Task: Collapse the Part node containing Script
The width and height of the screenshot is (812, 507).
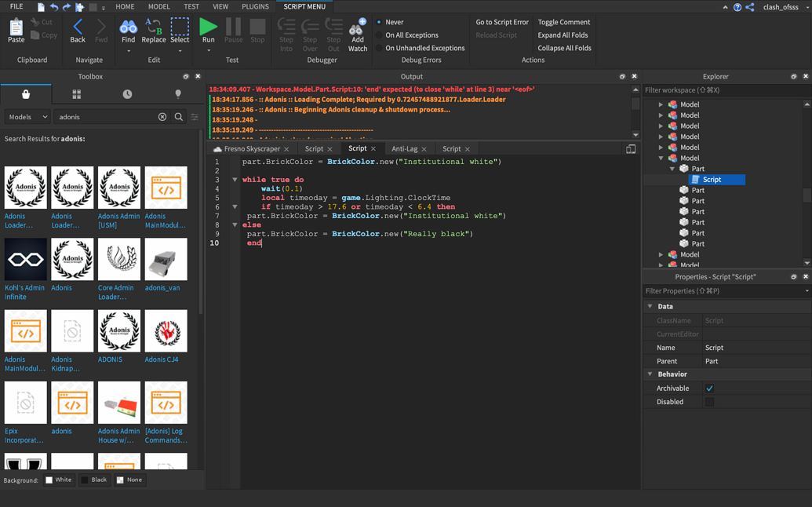Action: click(672, 169)
